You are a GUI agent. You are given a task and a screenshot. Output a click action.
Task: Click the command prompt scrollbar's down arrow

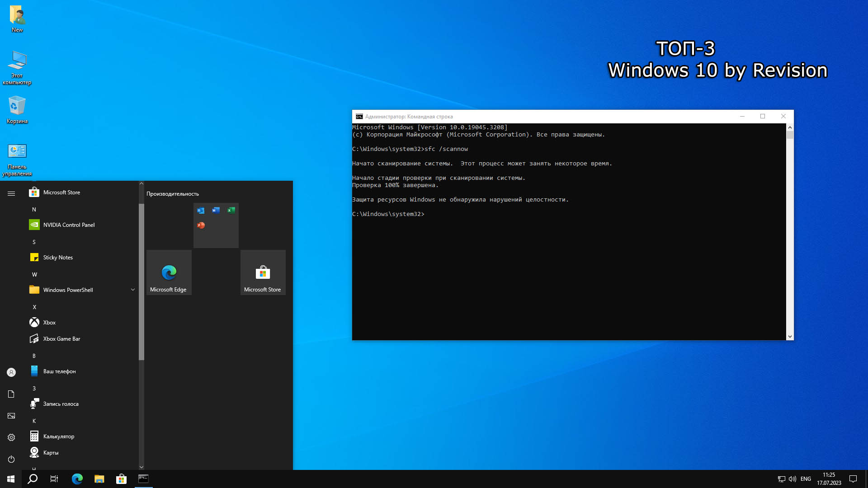pos(790,337)
